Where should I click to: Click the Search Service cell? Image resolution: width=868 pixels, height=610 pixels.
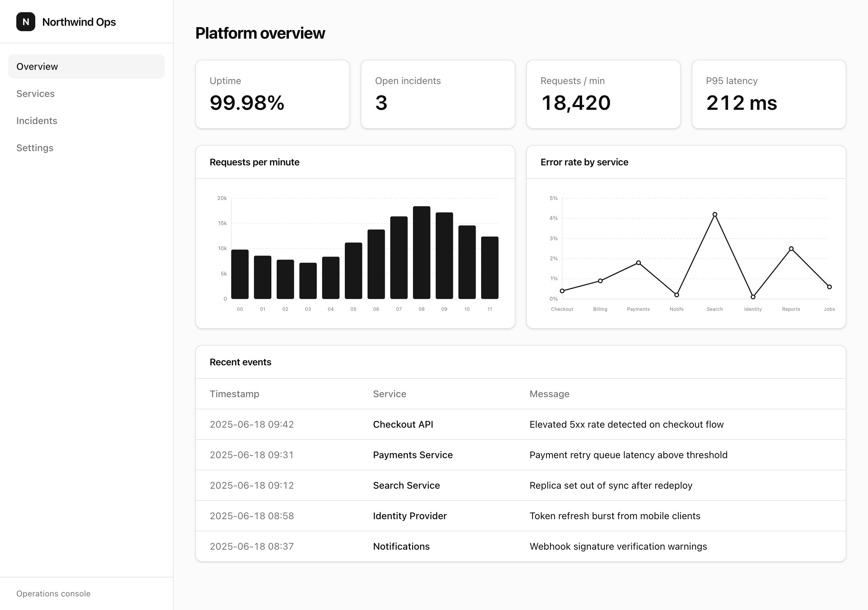click(x=407, y=485)
